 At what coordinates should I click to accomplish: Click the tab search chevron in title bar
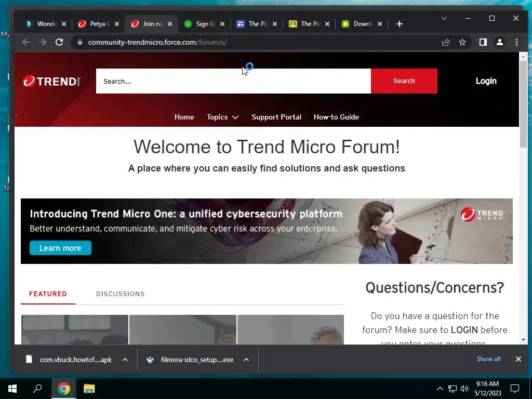coord(444,18)
